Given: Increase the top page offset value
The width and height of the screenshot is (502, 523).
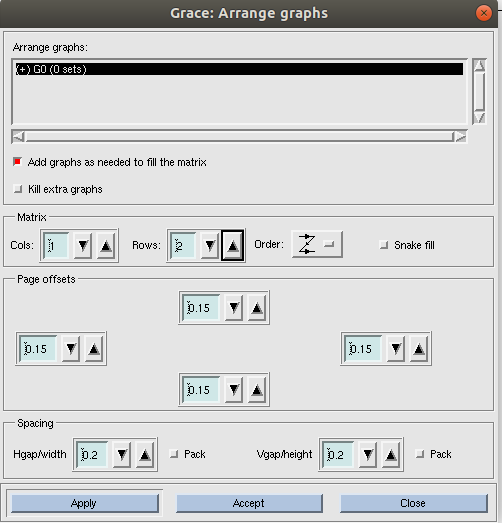Looking at the screenshot, I should point(257,308).
